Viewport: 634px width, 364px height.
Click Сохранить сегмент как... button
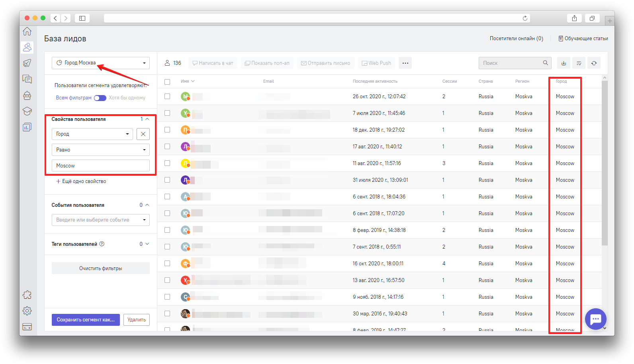tap(86, 319)
